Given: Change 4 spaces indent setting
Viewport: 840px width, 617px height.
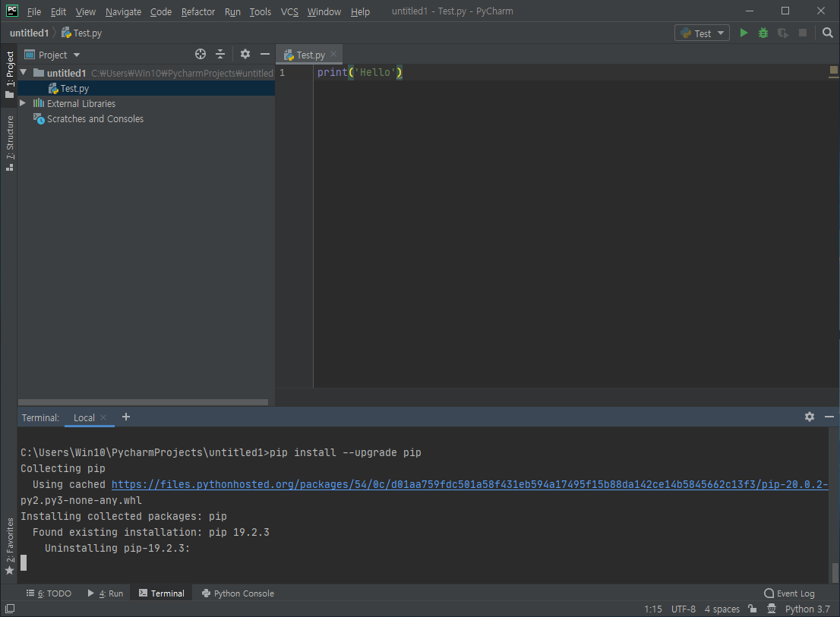Looking at the screenshot, I should coord(722,609).
